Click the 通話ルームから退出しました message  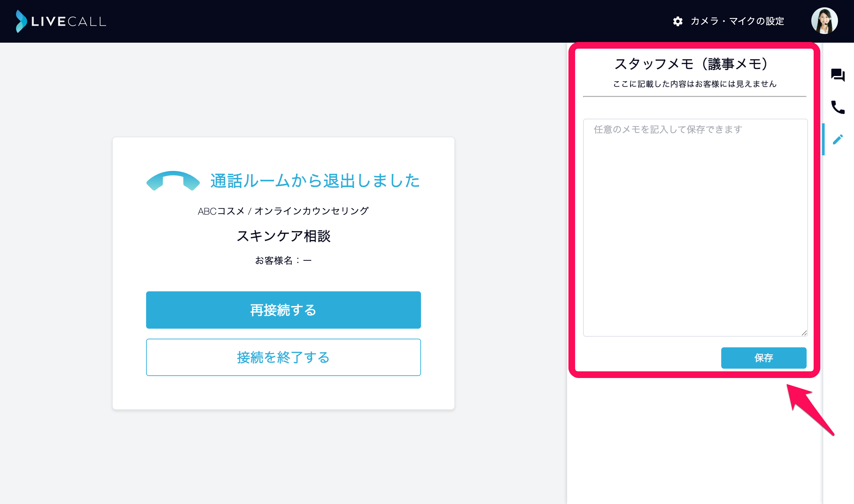315,180
